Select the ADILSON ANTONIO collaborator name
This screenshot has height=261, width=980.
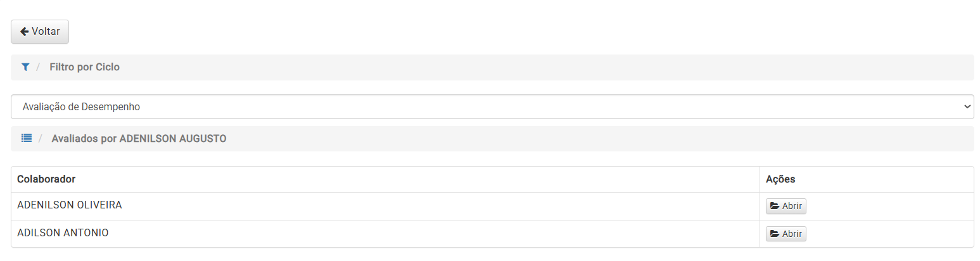tap(63, 233)
